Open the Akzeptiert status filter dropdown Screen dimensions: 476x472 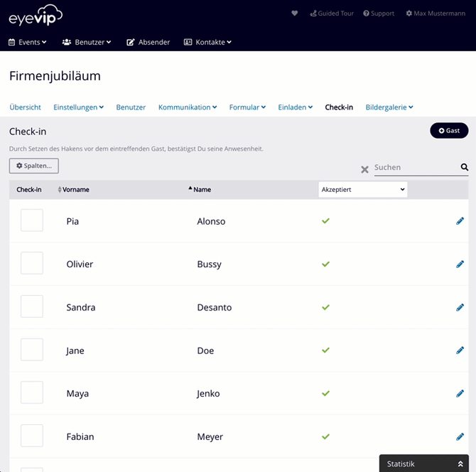(363, 190)
